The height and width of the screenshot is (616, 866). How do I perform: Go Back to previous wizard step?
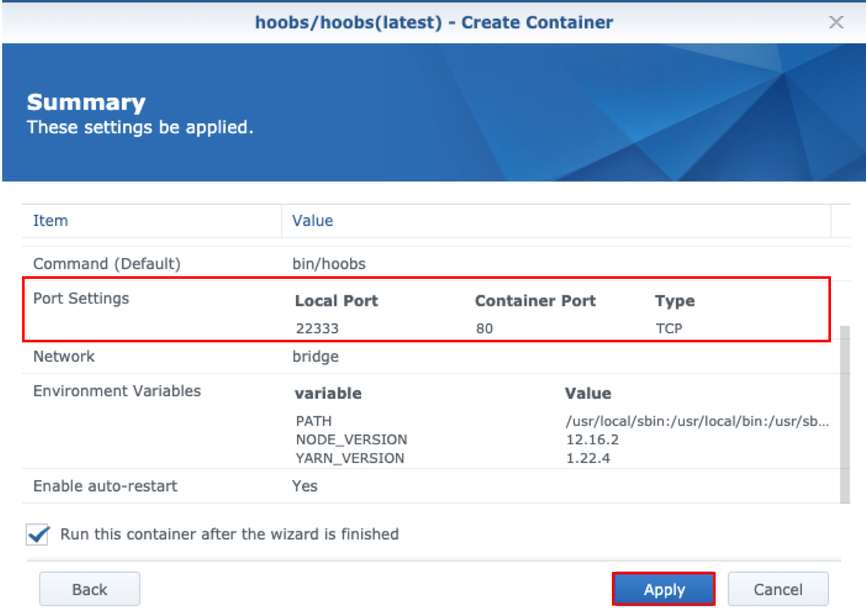[x=89, y=589]
